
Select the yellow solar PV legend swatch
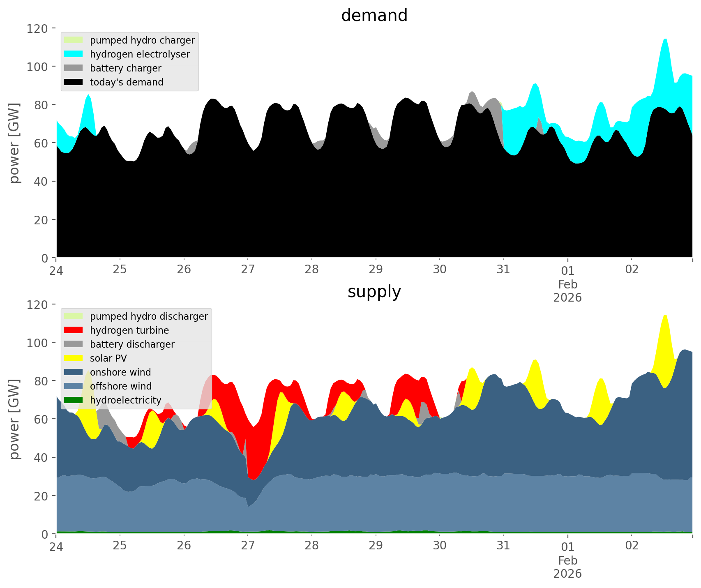click(74, 358)
